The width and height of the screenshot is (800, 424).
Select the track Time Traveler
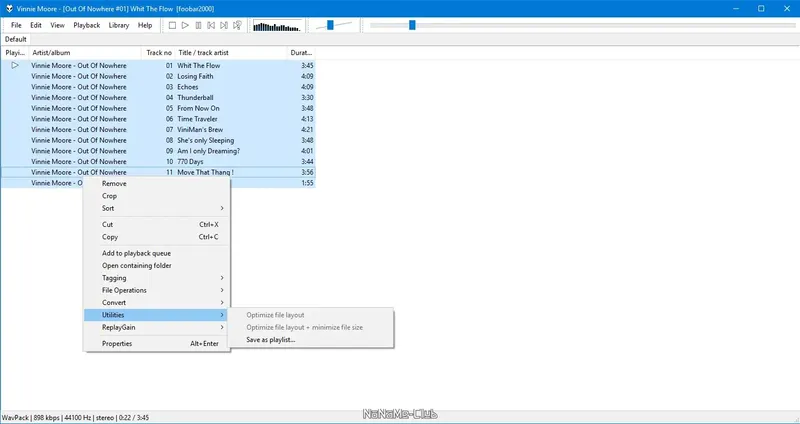click(x=197, y=119)
